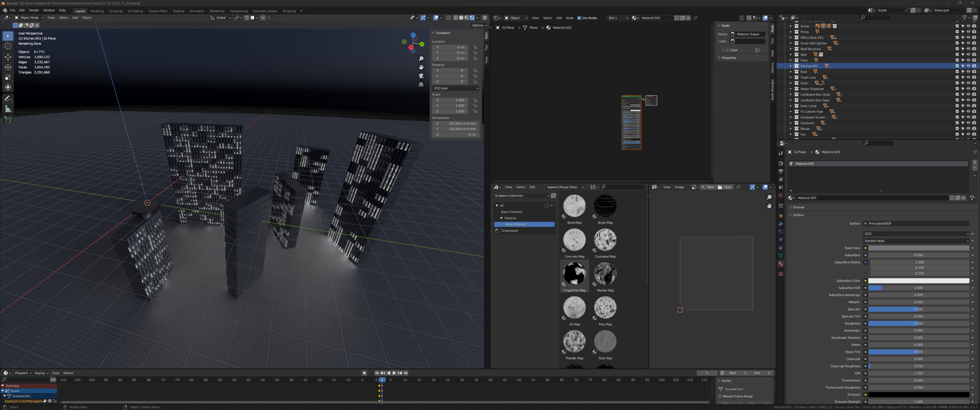Viewport: 980px width, 410px height.
Task: Select the Move tool in viewport toolbar
Action: pos(8,57)
